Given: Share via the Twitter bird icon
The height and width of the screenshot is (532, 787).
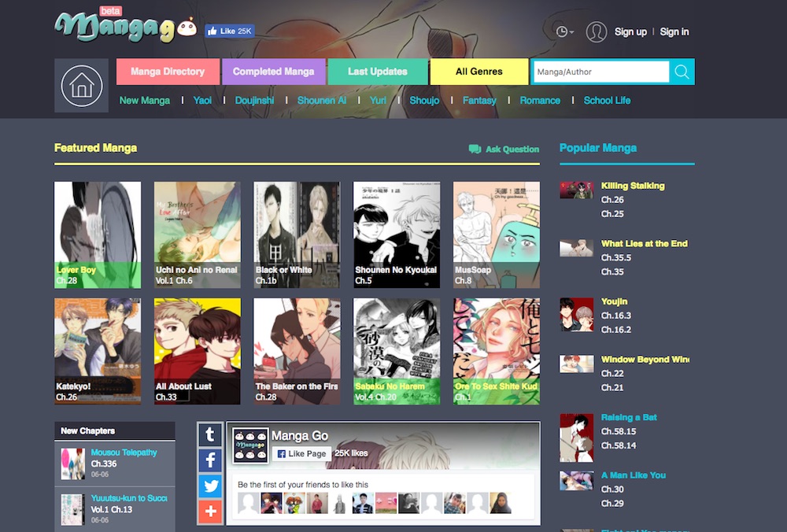Looking at the screenshot, I should pyautogui.click(x=210, y=486).
